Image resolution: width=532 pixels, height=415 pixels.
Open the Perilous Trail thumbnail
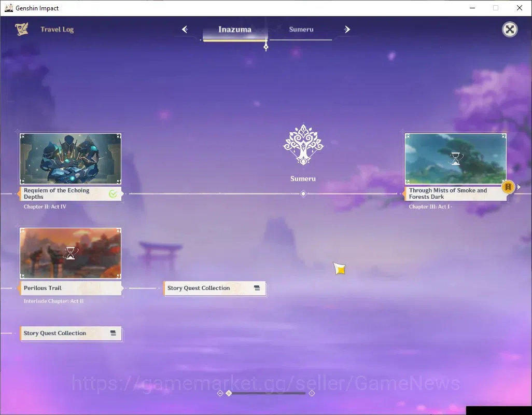tap(71, 253)
